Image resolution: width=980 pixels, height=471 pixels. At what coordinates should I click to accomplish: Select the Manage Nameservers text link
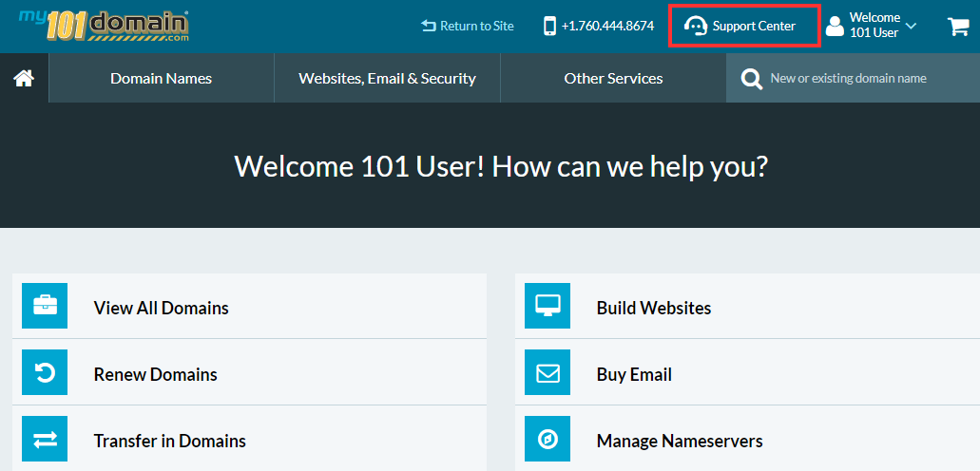click(x=679, y=441)
